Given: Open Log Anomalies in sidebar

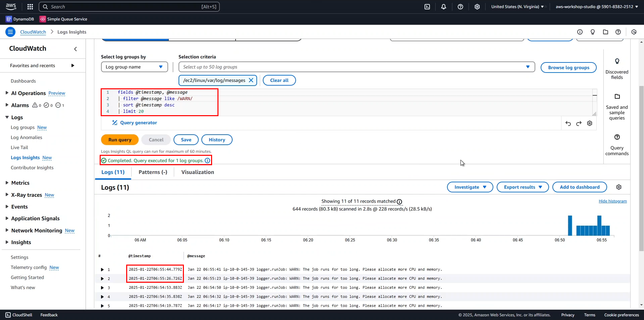Looking at the screenshot, I should (27, 137).
